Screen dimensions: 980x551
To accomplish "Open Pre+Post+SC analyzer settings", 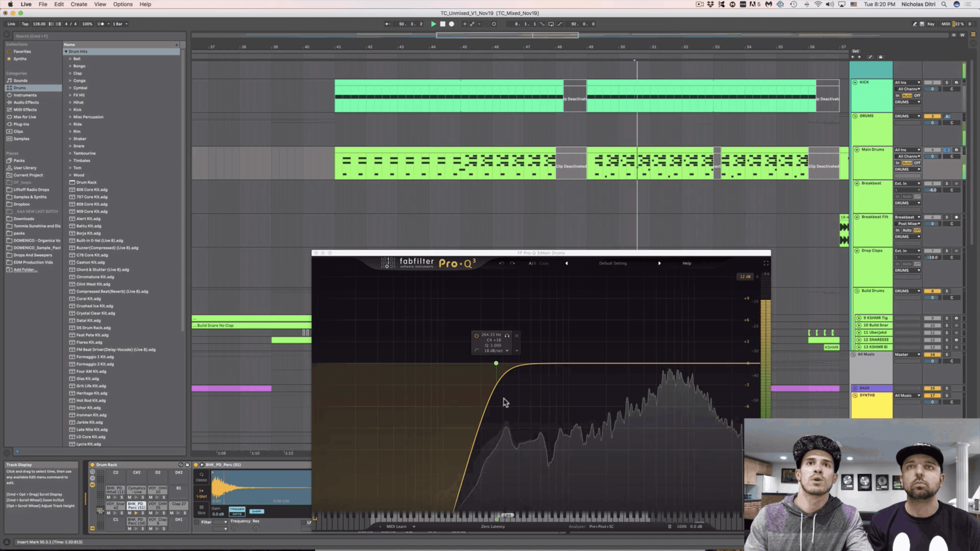I will pos(601,527).
